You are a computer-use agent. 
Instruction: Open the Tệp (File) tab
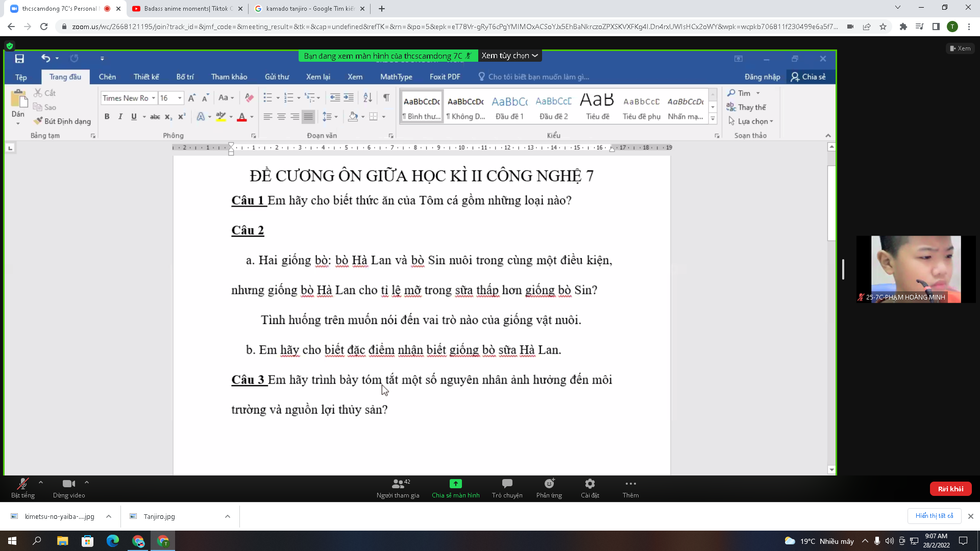point(21,77)
